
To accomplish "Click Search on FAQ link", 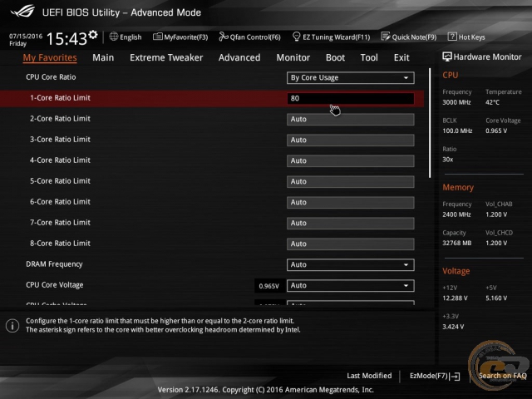I will coord(502,376).
